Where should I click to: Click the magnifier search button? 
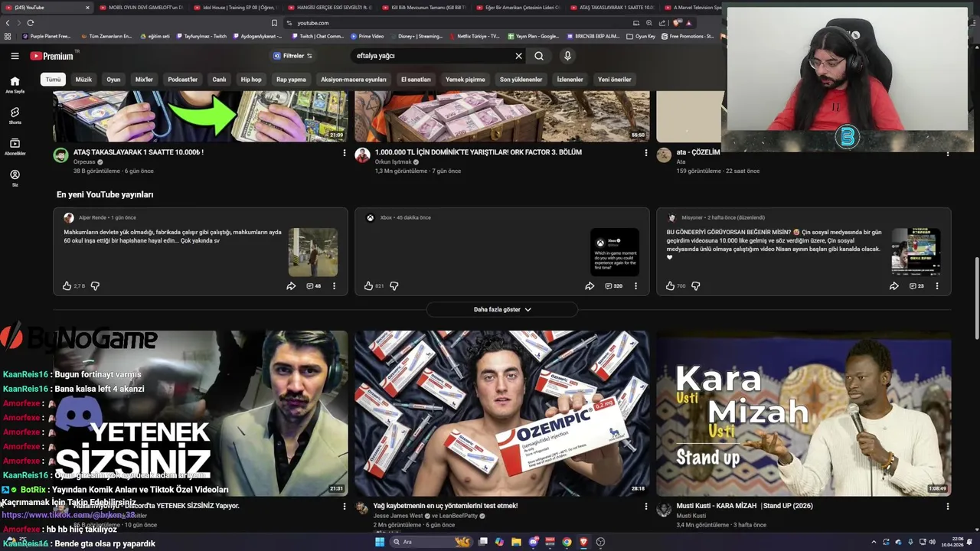click(539, 56)
